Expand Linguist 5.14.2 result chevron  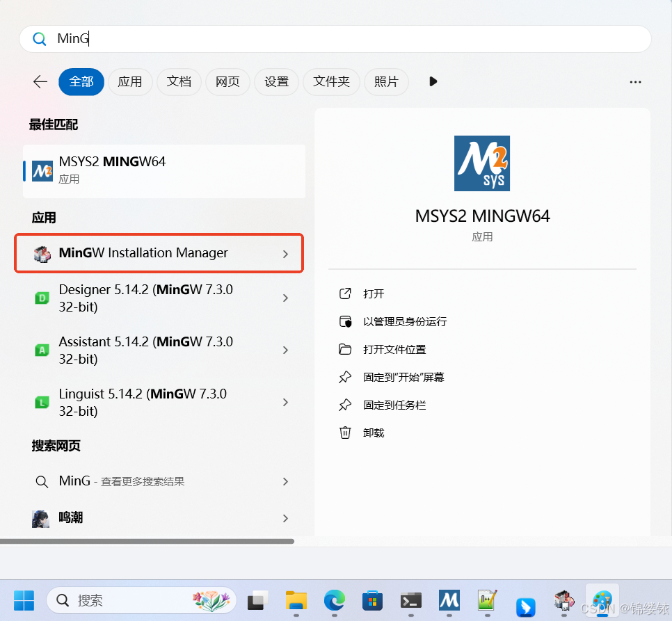(285, 402)
